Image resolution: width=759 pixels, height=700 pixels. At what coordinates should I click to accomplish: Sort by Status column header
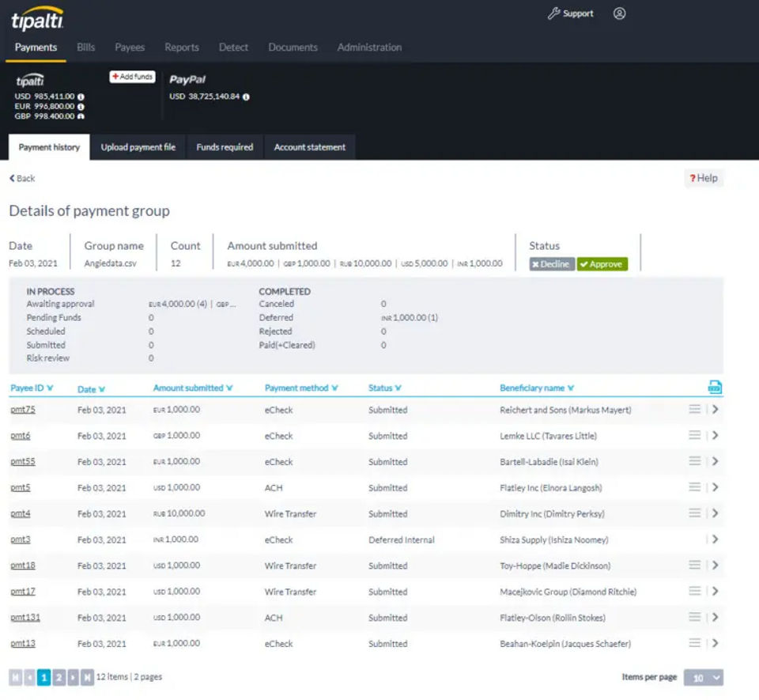point(385,388)
